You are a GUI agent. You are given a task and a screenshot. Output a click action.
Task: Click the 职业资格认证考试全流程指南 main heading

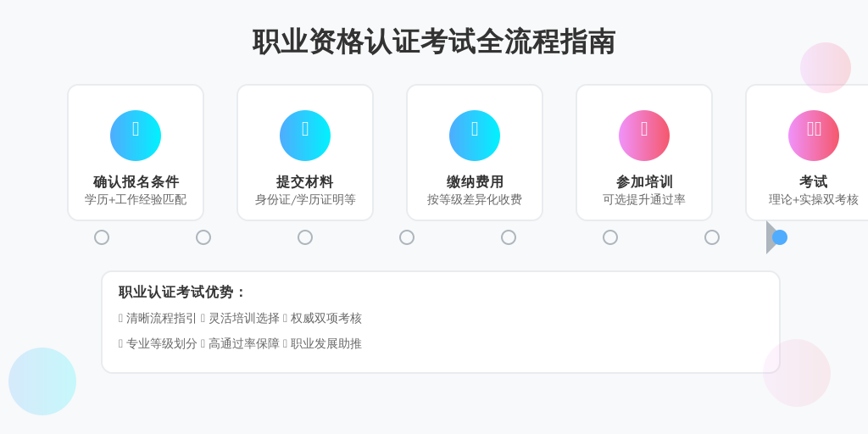pos(434,42)
